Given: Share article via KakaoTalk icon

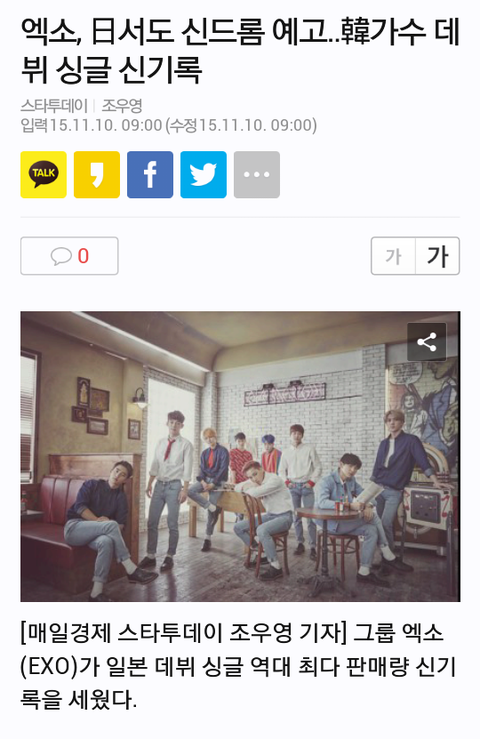Looking at the screenshot, I should click(43, 174).
